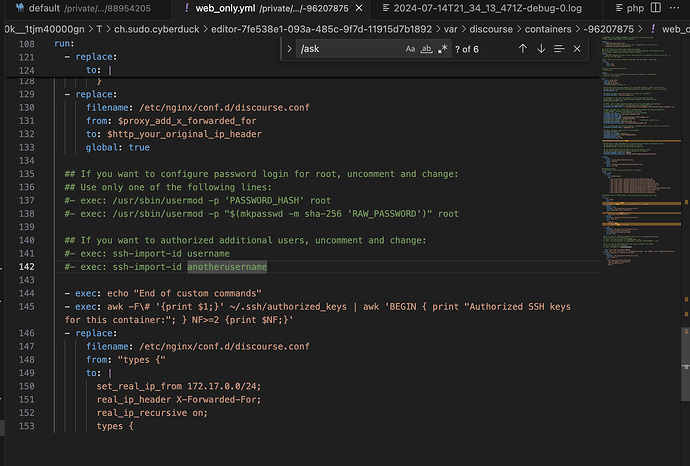Split the editor with layout icon

pos(656,8)
